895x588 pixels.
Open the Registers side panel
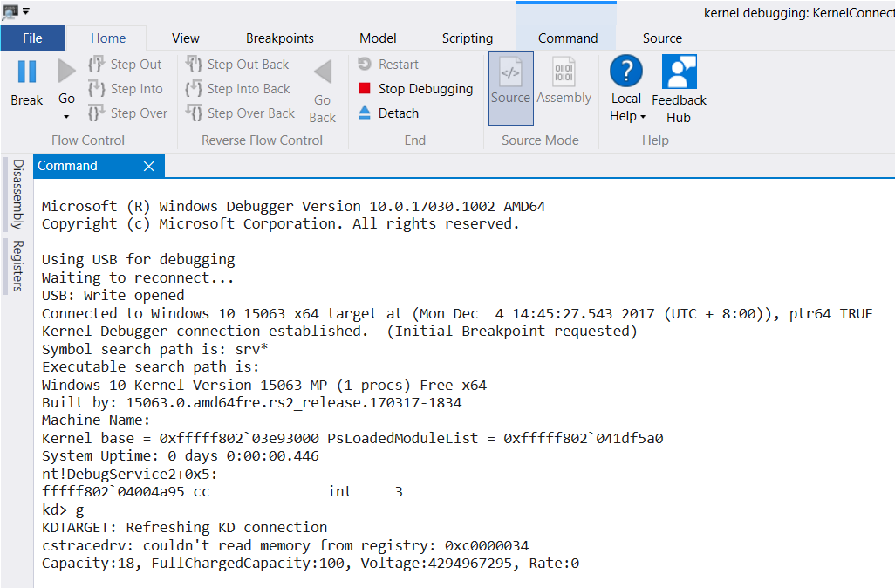[x=18, y=266]
